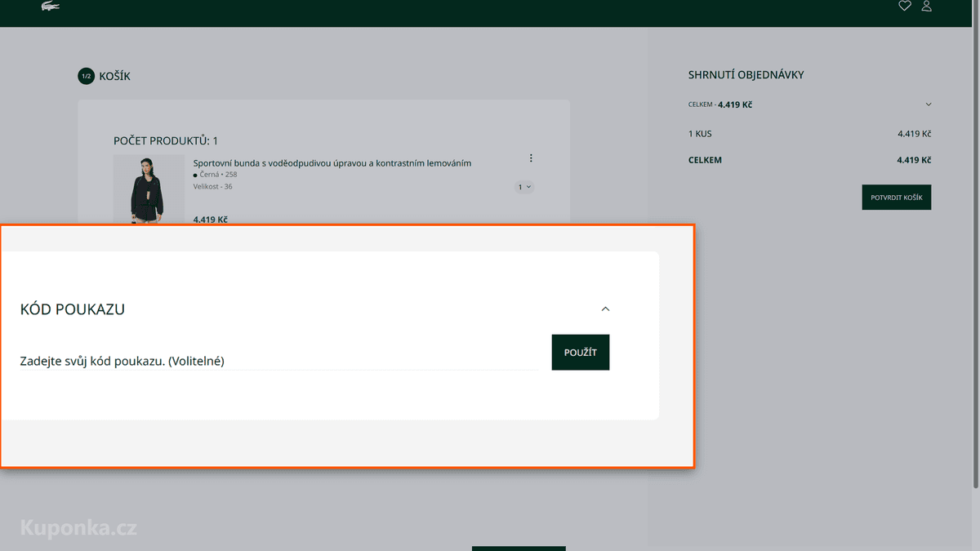This screenshot has width=980, height=551.
Task: Click the 1 kus row label
Action: 700,134
